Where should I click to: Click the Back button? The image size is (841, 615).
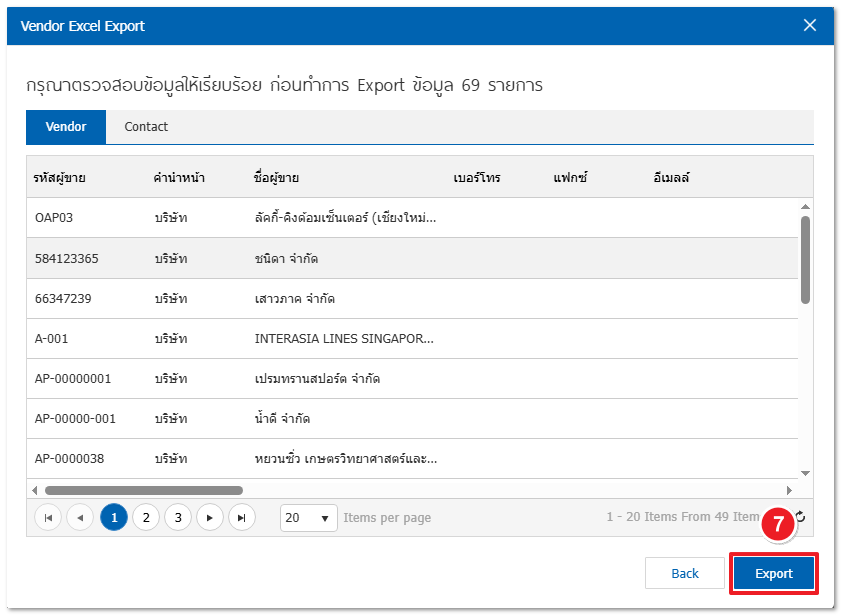click(685, 573)
